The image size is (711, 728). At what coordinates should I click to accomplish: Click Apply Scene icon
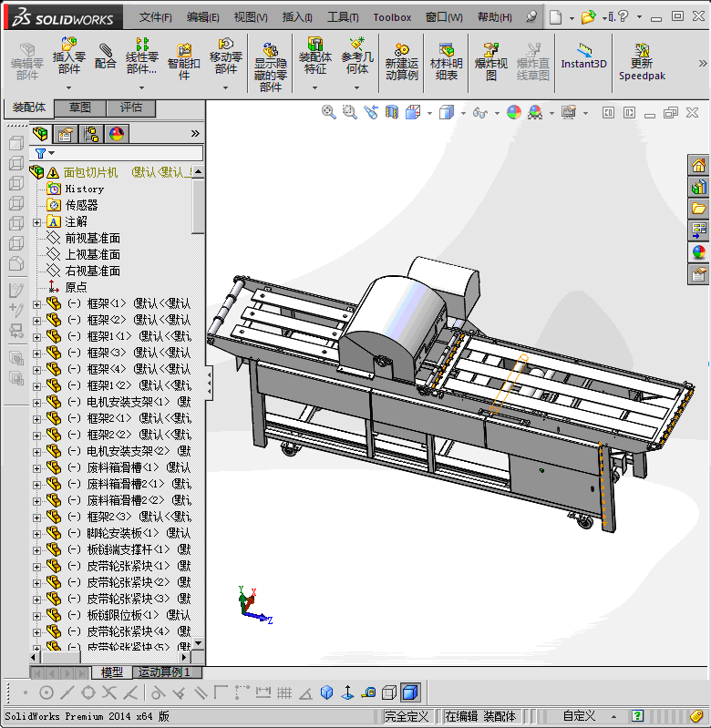coord(535,112)
